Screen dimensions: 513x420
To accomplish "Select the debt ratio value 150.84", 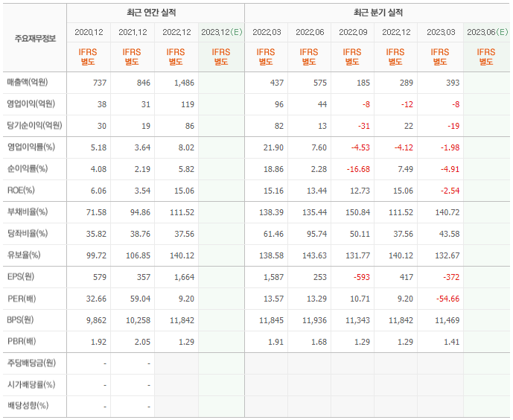I will (x=358, y=212).
